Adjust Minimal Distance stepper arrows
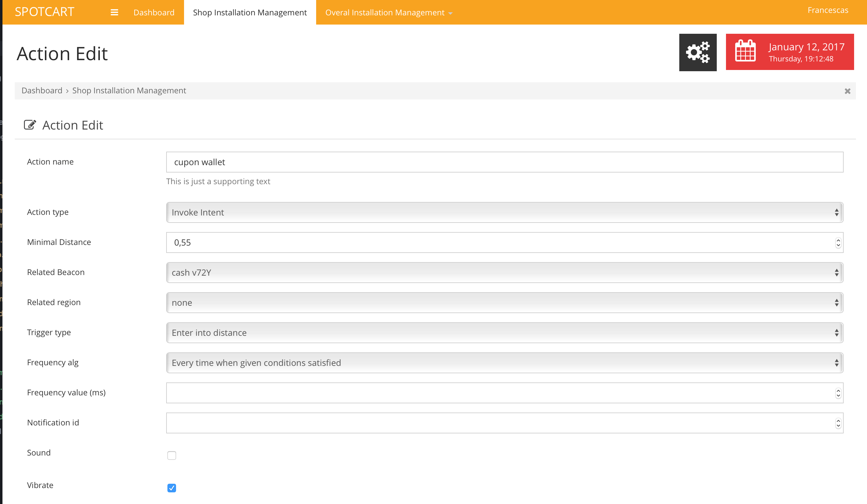 838,243
